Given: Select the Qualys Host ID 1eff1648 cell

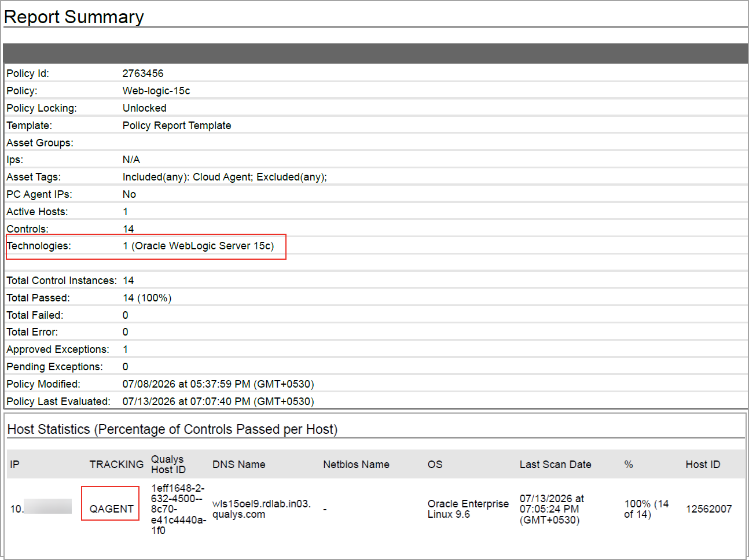Looking at the screenshot, I should tap(178, 509).
